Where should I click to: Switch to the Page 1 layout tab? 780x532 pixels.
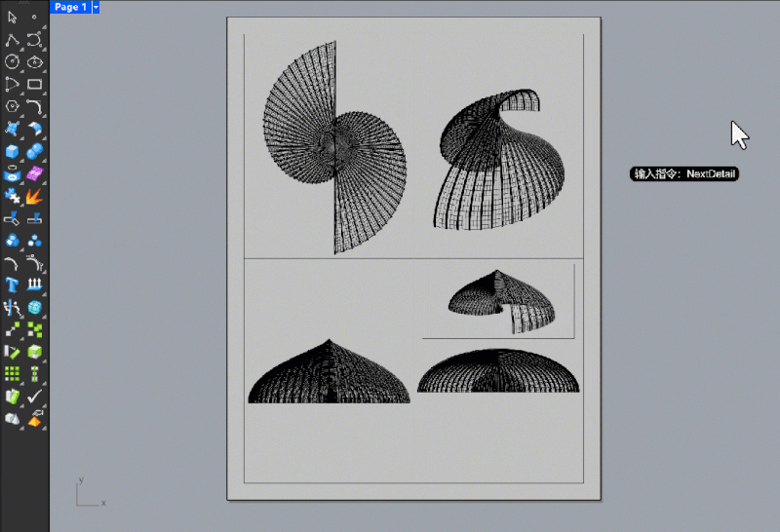[69, 7]
